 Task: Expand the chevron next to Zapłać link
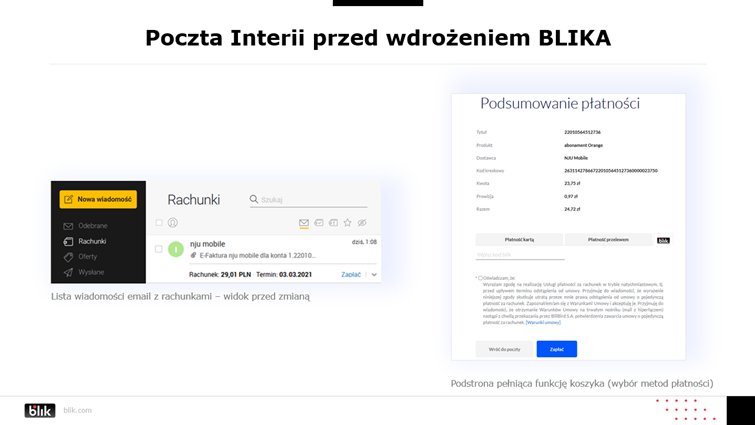coord(374,274)
